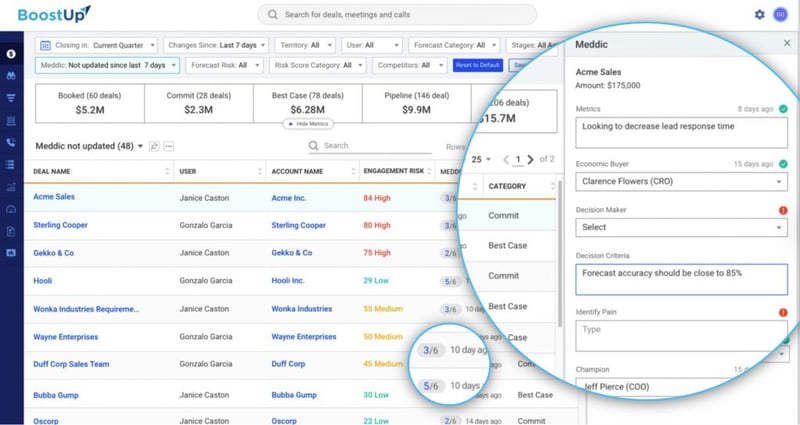
Task: Open the Changes Since dropdown
Action: [216, 45]
